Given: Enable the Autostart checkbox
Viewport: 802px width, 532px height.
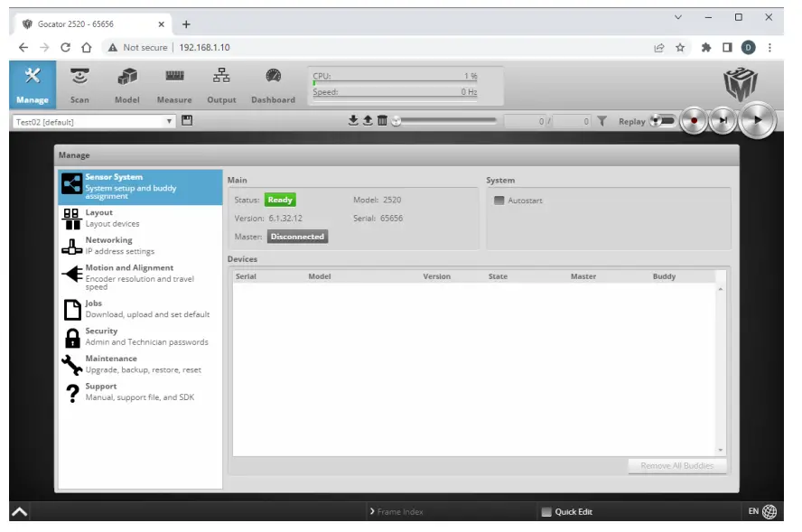Looking at the screenshot, I should (499, 201).
